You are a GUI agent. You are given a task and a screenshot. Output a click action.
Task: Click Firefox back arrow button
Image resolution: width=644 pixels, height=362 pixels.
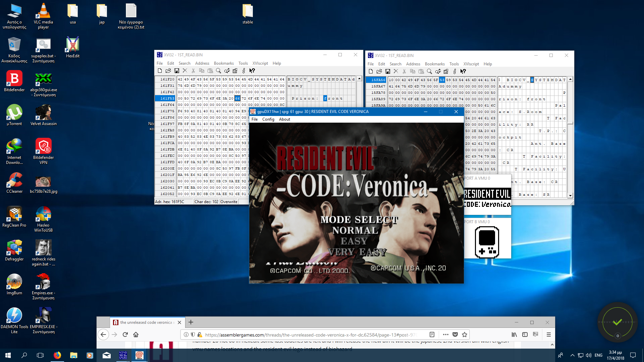tap(103, 335)
